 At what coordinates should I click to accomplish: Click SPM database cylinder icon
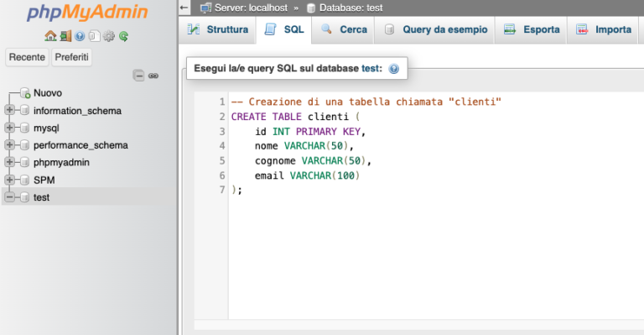click(24, 180)
